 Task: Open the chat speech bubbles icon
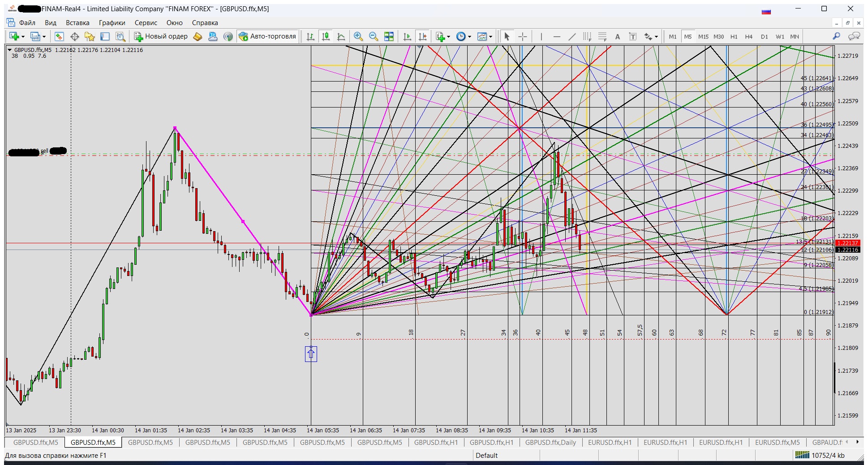(x=854, y=36)
